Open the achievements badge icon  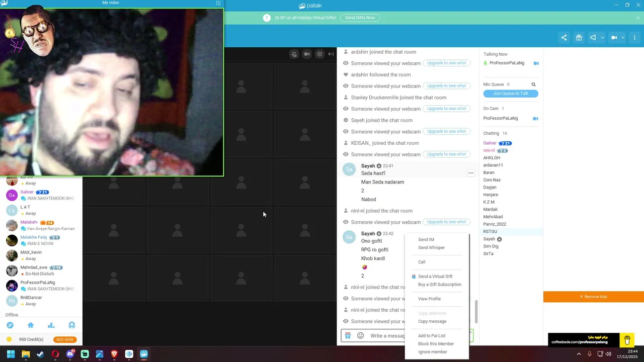72,325
